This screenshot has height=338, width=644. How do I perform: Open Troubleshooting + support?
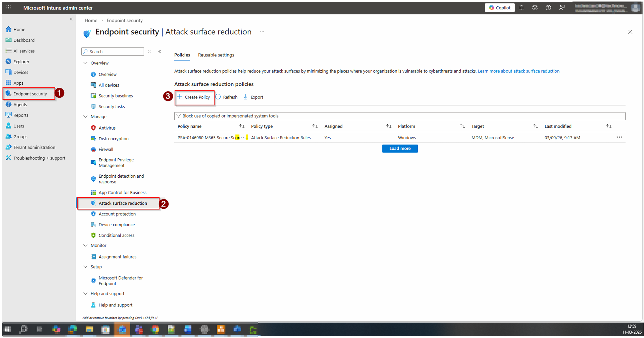pos(35,158)
